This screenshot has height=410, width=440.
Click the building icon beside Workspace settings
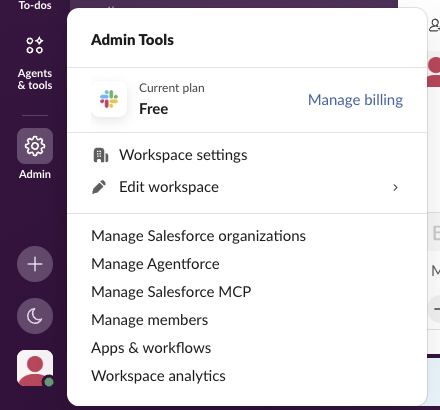pyautogui.click(x=101, y=155)
